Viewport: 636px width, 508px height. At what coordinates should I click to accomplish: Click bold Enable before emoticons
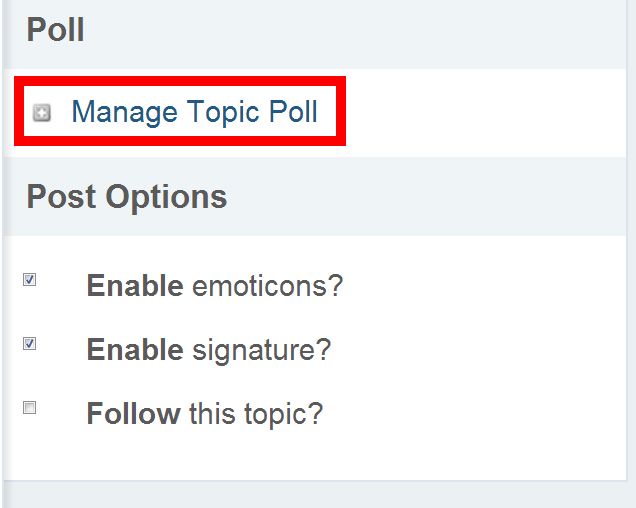point(135,286)
